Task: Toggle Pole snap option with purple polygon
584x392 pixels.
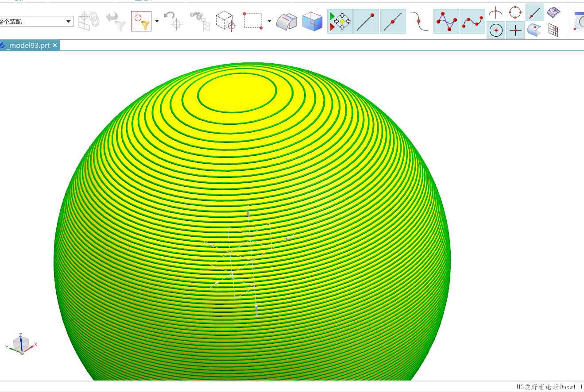Action: tap(446, 21)
